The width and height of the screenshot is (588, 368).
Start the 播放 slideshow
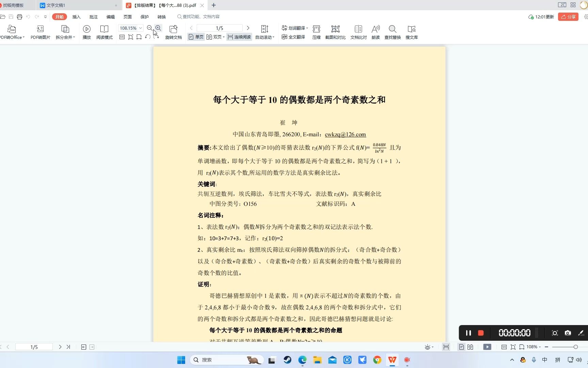pyautogui.click(x=87, y=32)
